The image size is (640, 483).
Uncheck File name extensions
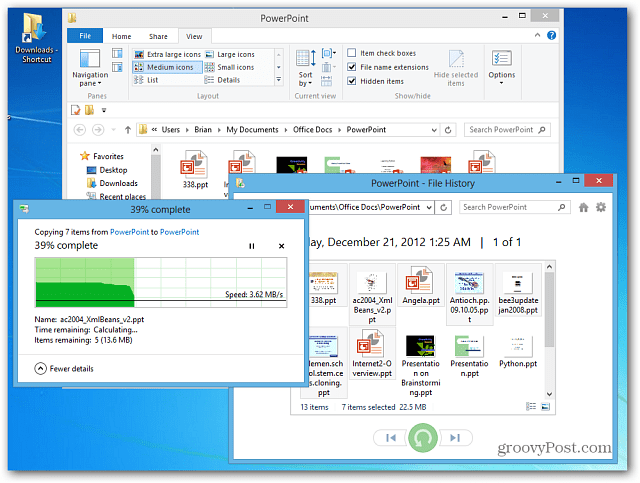388,67
